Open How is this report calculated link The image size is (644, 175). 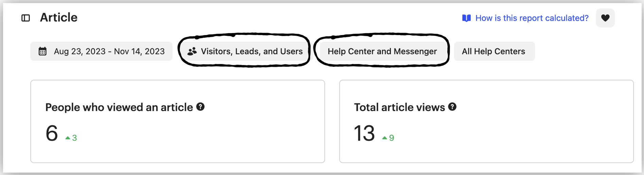(x=532, y=18)
